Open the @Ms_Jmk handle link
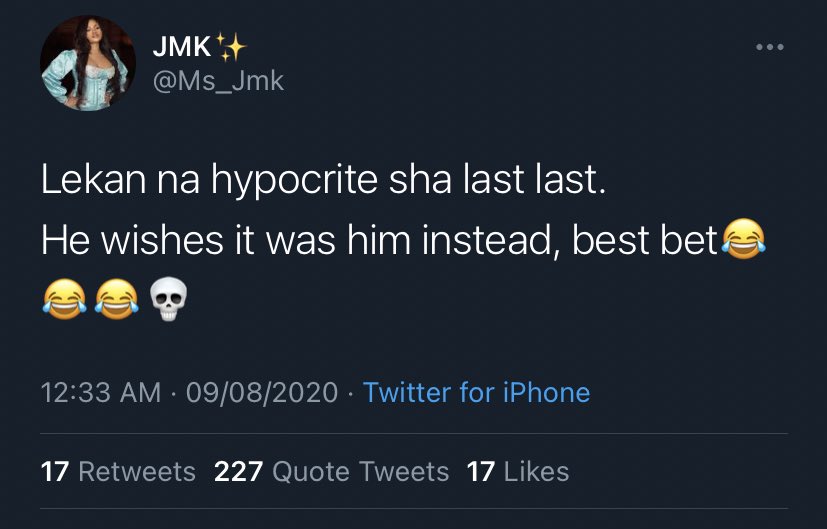Image resolution: width=827 pixels, height=529 pixels. (x=218, y=81)
